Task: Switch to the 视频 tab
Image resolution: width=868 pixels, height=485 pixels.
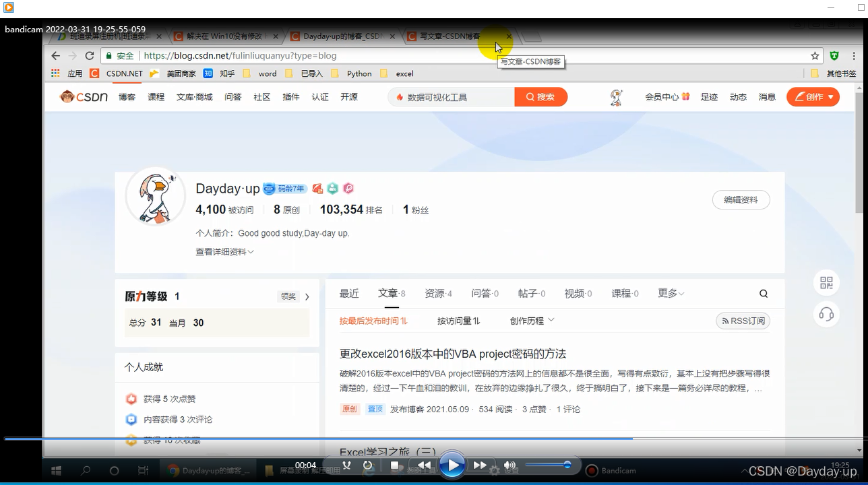Action: click(578, 294)
